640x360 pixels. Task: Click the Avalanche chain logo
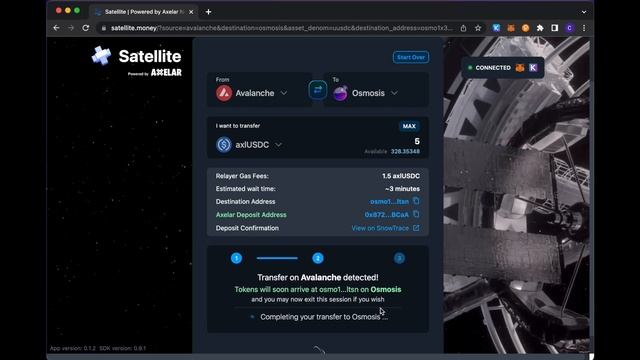click(x=224, y=93)
